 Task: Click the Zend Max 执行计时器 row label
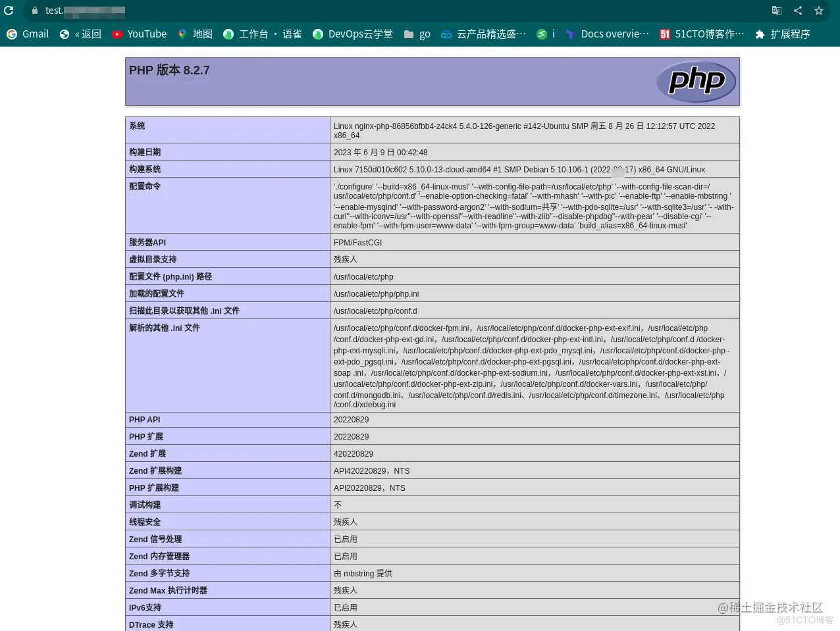click(x=168, y=591)
